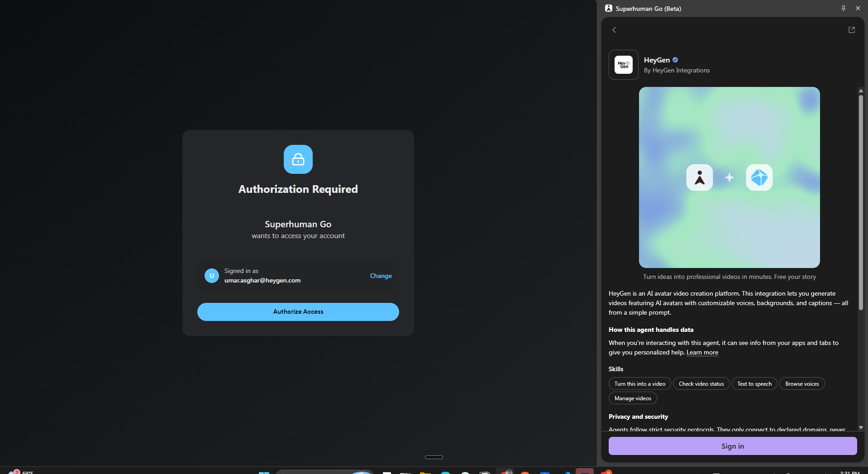Image resolution: width=868 pixels, height=474 pixels.
Task: Click the blue lock icon
Action: [298, 159]
